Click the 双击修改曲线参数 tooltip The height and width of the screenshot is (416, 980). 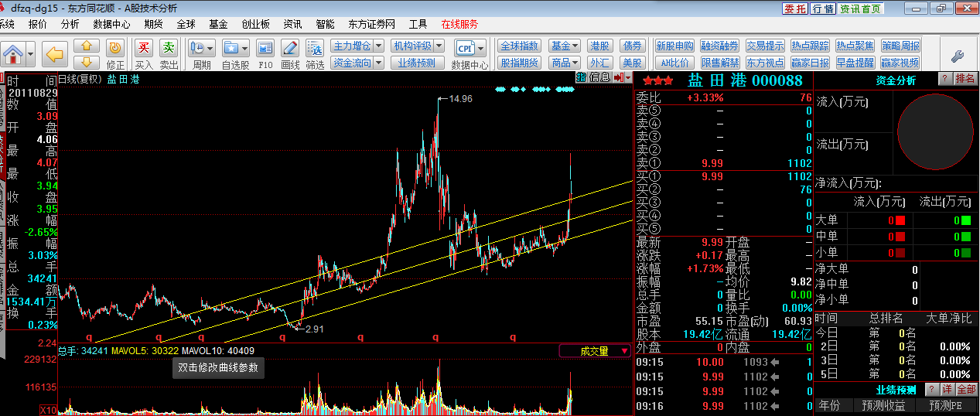click(219, 368)
